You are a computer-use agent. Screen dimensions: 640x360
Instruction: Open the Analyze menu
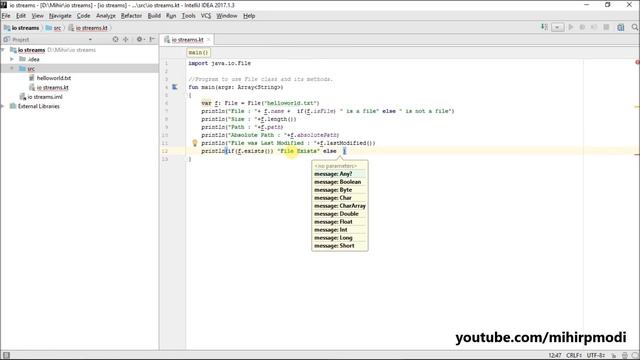[106, 16]
